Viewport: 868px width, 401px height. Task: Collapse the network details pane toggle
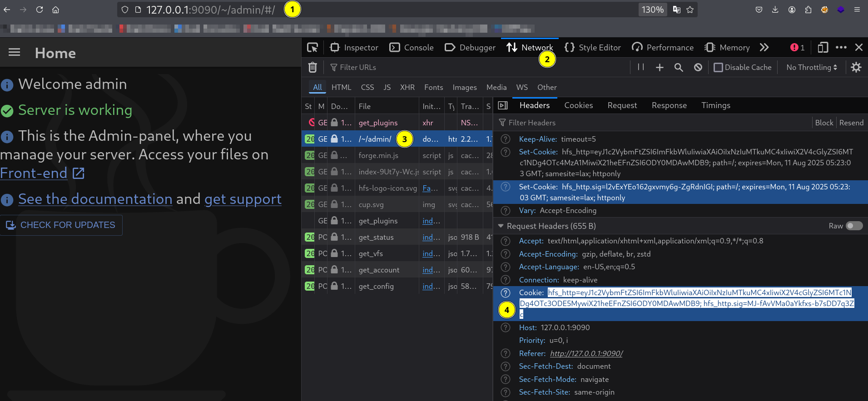click(x=503, y=105)
